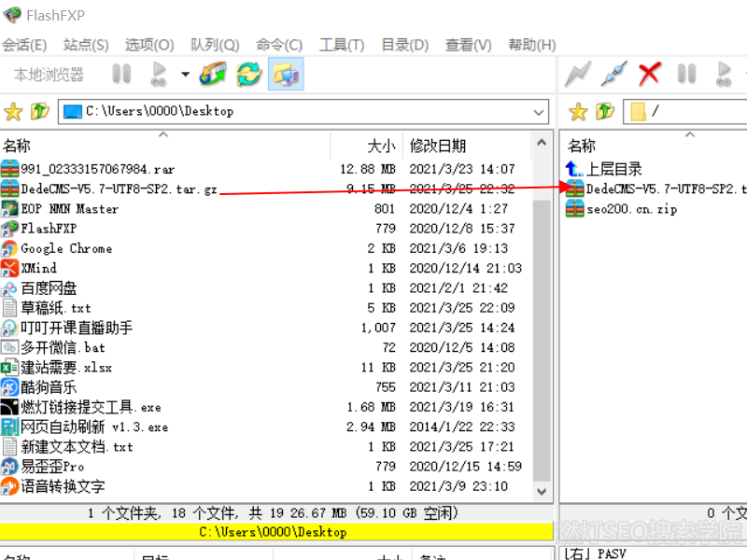This screenshot has height=560, width=747.
Task: Open the dropdown arrow beside local Go button
Action: coord(185,75)
